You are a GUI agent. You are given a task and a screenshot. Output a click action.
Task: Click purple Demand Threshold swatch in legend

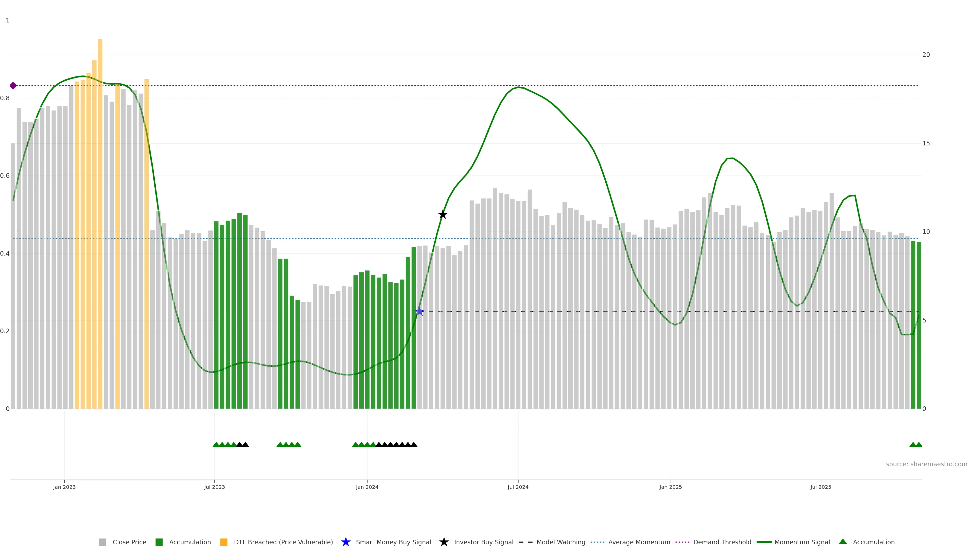point(682,542)
